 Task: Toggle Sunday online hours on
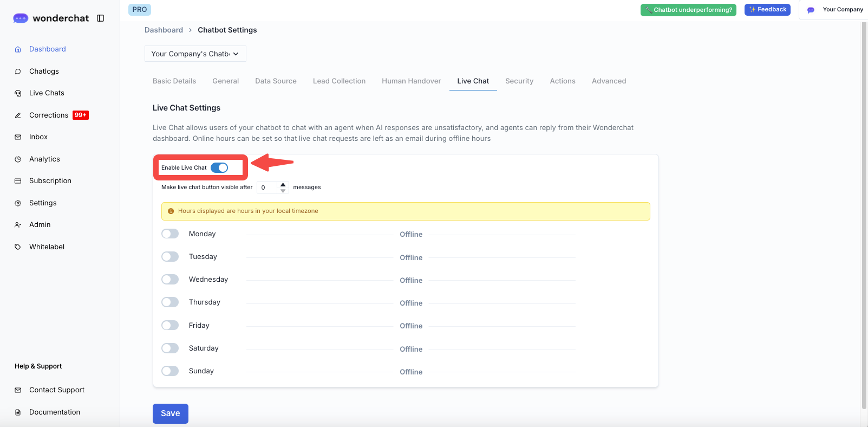(170, 371)
